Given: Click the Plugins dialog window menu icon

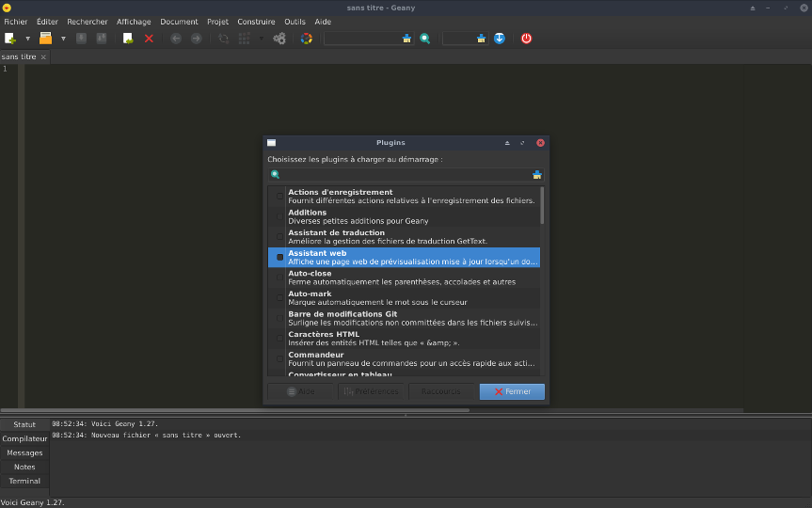Looking at the screenshot, I should click(x=271, y=143).
